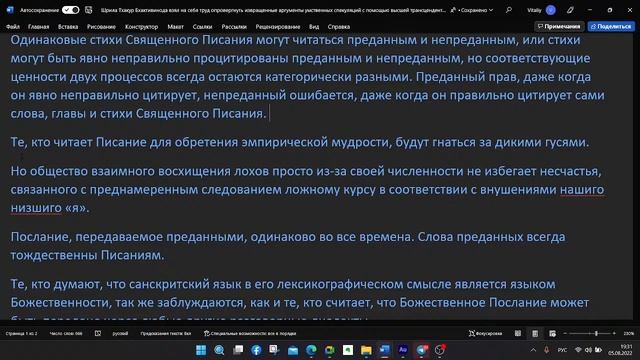Click the underlined word низшиго
This screenshot has height=360, width=640.
pos(36,208)
